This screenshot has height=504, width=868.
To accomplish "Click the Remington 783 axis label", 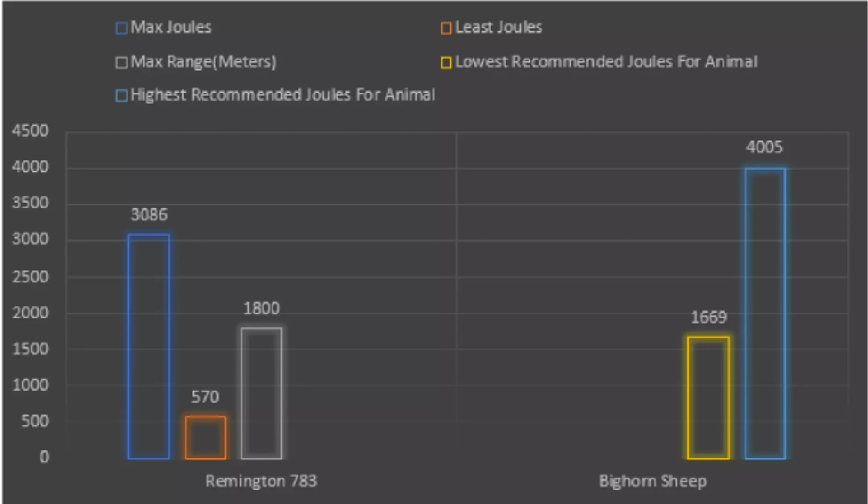I will tap(261, 481).
